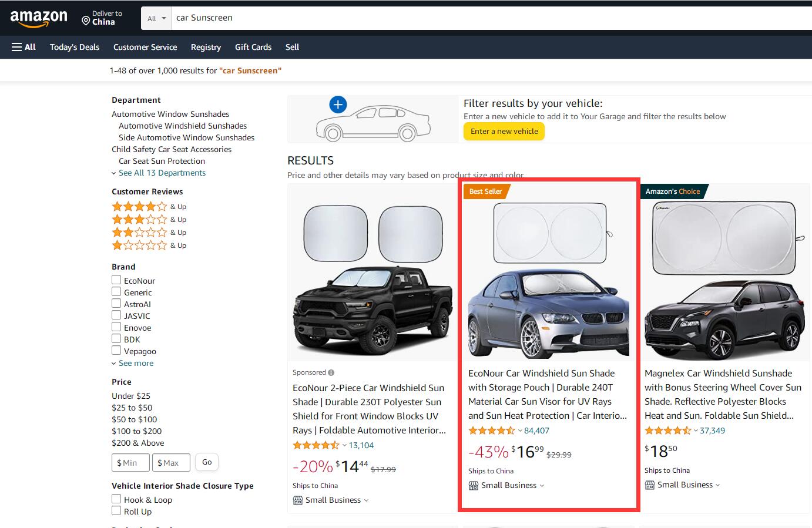The width and height of the screenshot is (812, 528).
Task: Open EcoNour Car Windshield Sun Shade with Storage Pouch title
Action: 548,394
